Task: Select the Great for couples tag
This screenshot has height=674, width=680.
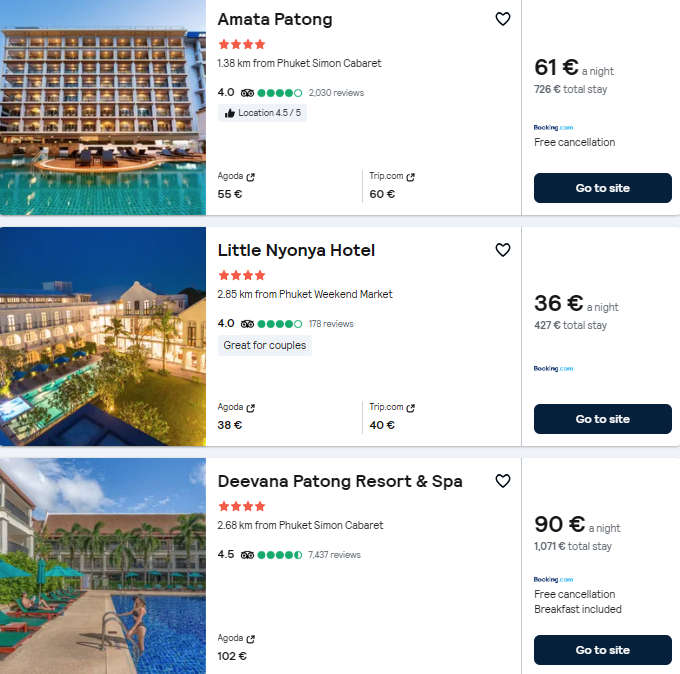Action: (266, 345)
